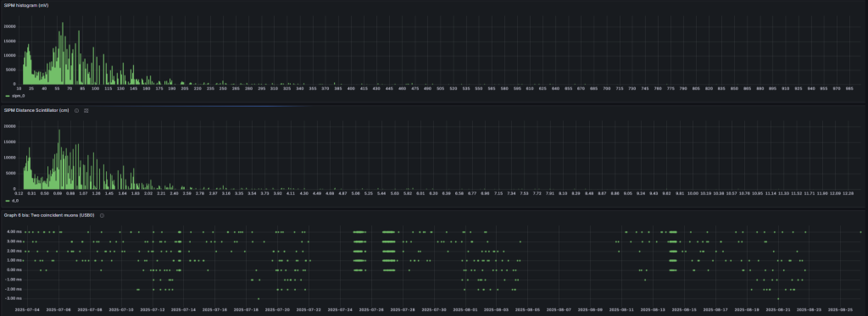Toggle the d_0 legend series

pyautogui.click(x=15, y=201)
